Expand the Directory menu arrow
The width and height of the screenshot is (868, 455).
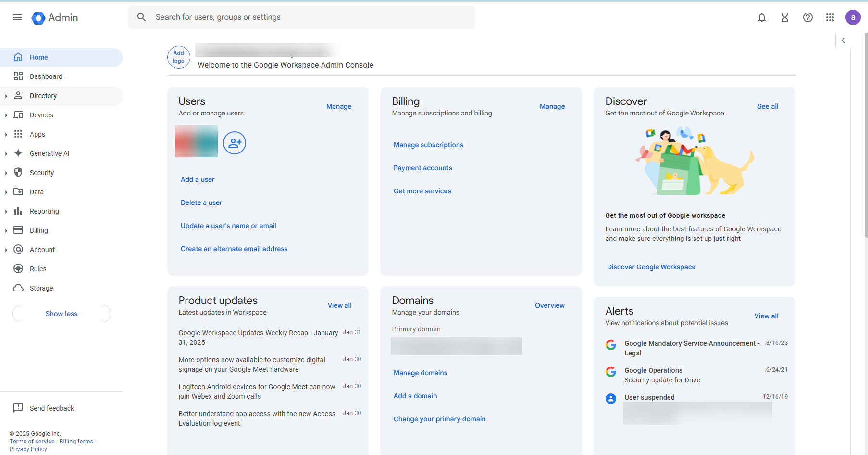coord(6,96)
